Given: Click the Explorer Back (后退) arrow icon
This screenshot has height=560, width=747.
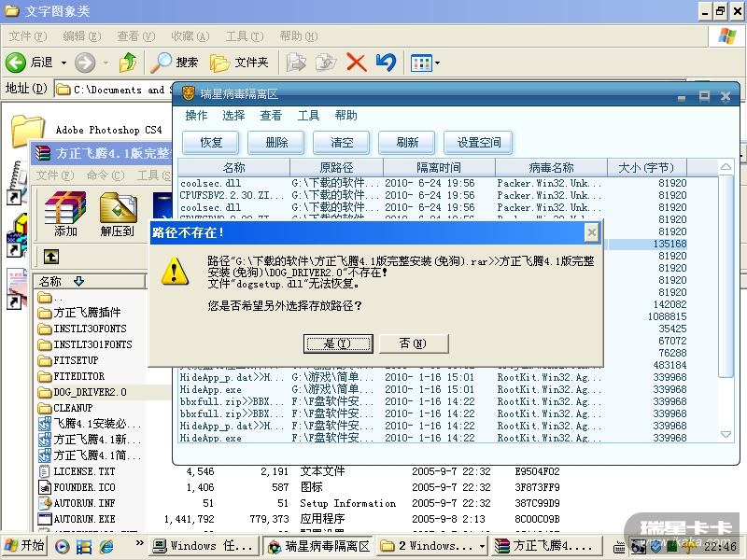Looking at the screenshot, I should click(x=16, y=63).
